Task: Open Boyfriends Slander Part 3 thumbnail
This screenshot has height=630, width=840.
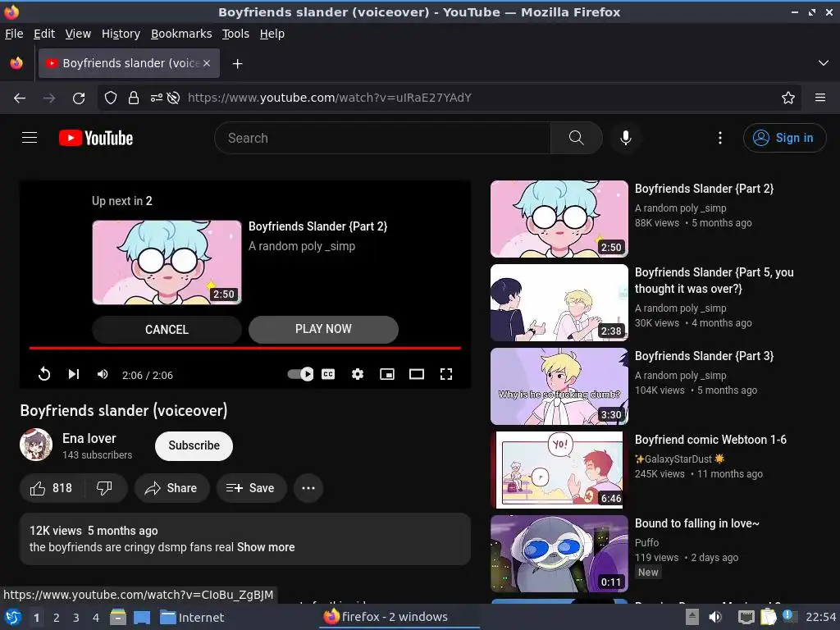Action: click(x=559, y=386)
